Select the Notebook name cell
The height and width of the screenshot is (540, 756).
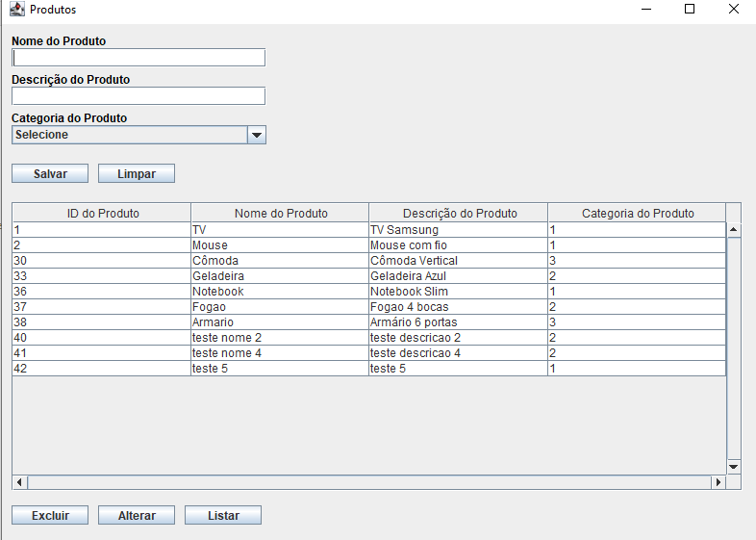click(x=280, y=292)
